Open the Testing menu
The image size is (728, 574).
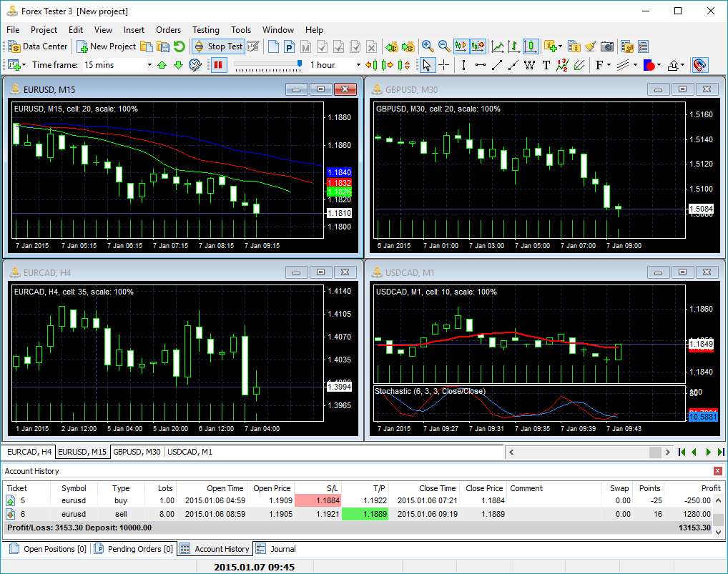tap(206, 30)
